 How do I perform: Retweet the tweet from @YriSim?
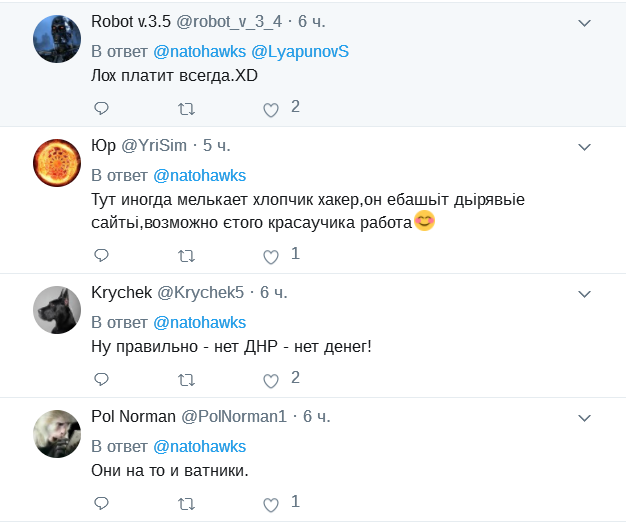186,256
